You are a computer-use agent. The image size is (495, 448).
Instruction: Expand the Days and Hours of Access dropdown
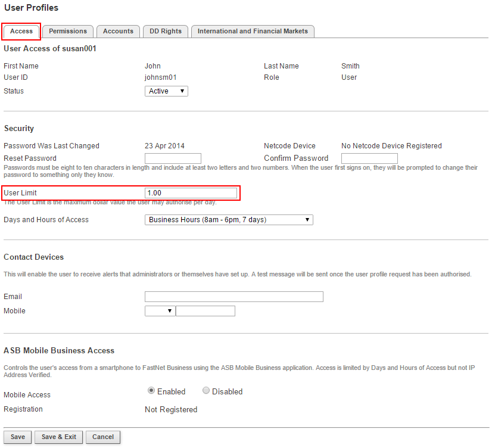coord(229,220)
